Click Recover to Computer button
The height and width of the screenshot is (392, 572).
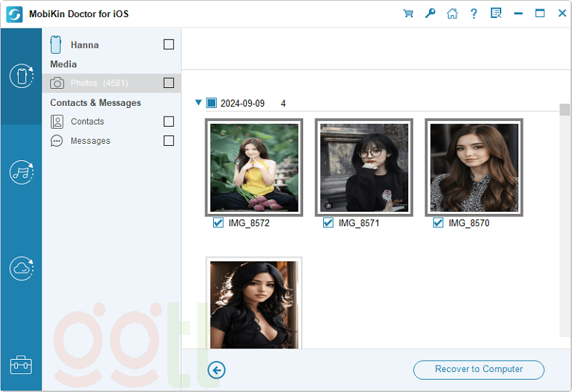click(x=478, y=370)
